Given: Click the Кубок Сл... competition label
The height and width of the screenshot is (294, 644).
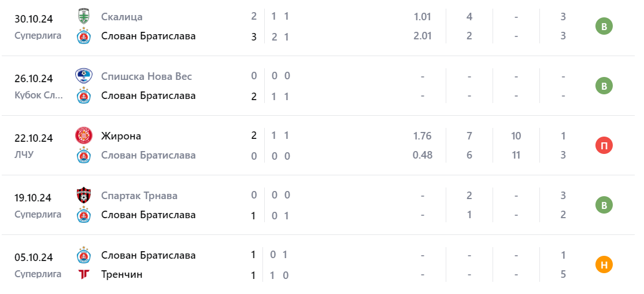Looking at the screenshot, I should coord(39,95).
